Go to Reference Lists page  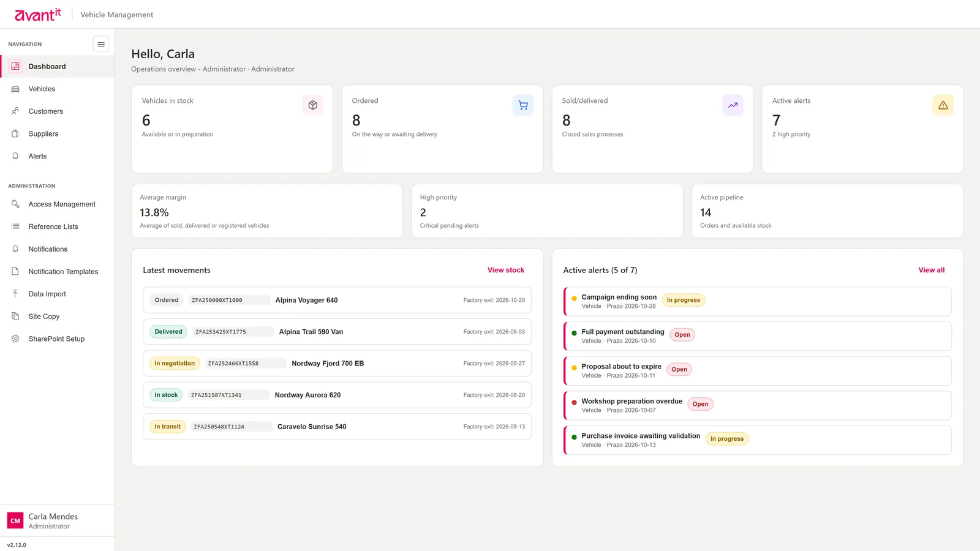57,227
